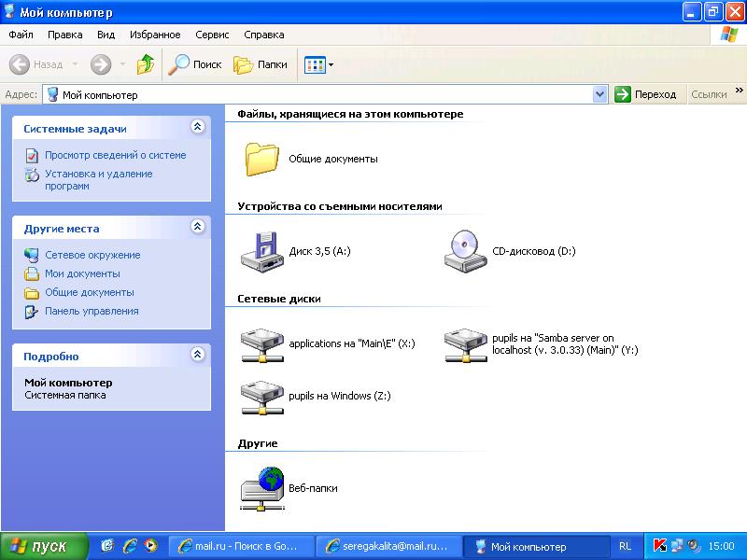Viewport: 747px width, 560px height.
Task: Click the Просмотр сведений о системе link
Action: click(115, 155)
